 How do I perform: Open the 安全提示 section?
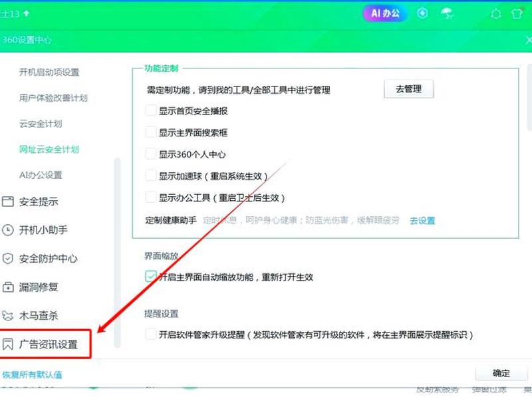39,201
